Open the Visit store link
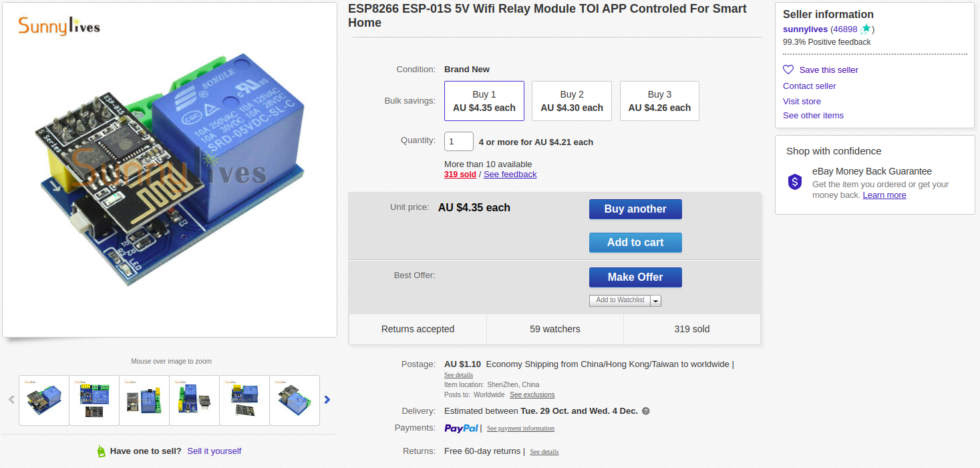The image size is (980, 468). (x=802, y=101)
